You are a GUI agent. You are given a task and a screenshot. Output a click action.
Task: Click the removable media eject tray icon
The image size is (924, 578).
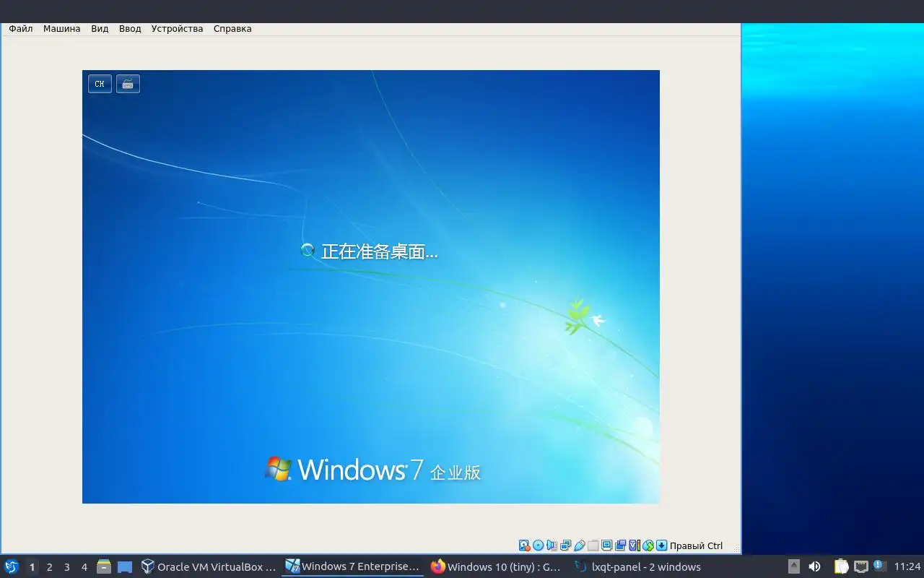(793, 566)
